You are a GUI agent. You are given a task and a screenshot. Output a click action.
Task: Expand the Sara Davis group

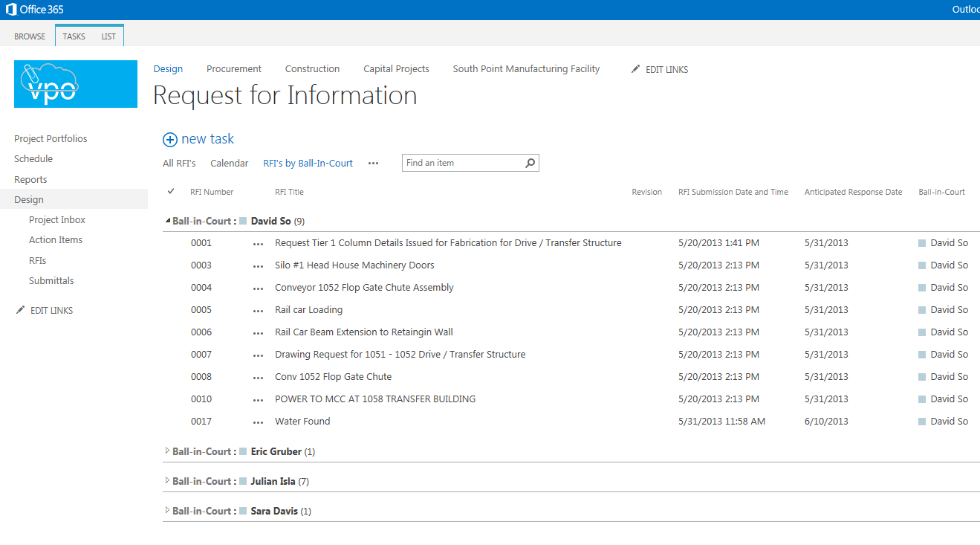167,511
